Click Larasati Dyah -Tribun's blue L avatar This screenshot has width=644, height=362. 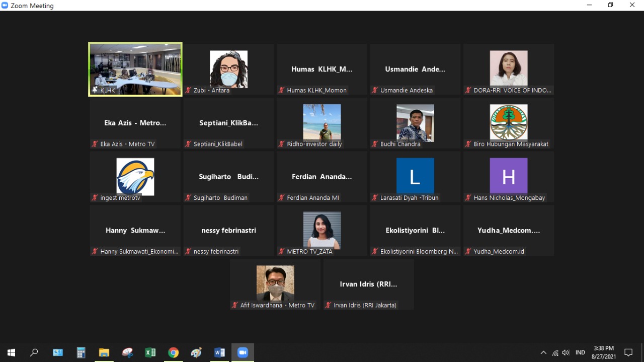click(415, 176)
